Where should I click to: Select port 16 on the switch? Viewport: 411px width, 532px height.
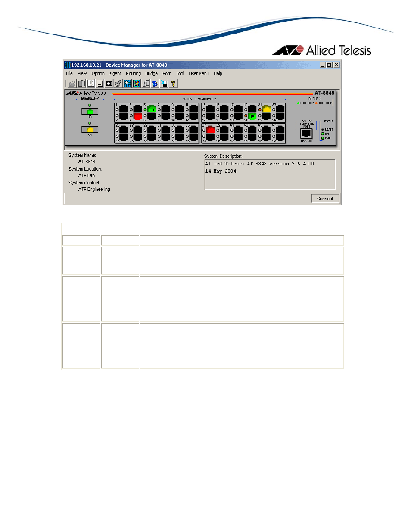[x=224, y=116]
